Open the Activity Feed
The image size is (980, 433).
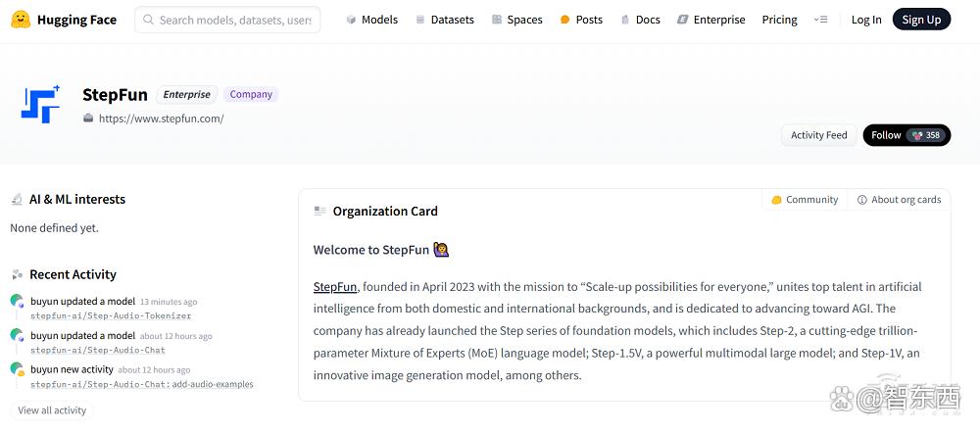pos(818,135)
